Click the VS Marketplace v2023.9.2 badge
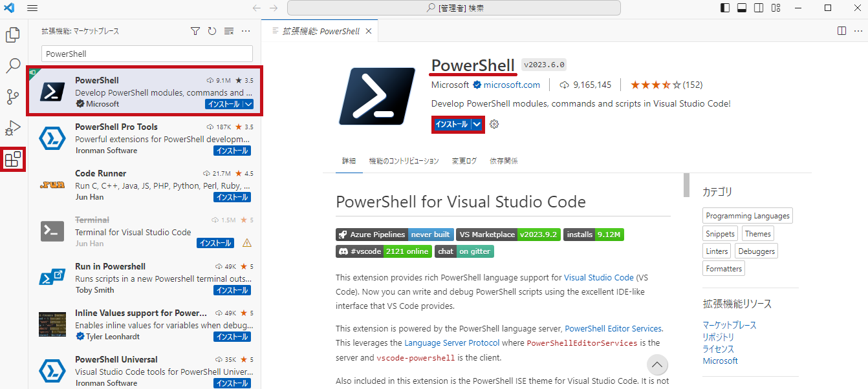The image size is (868, 389). click(508, 235)
